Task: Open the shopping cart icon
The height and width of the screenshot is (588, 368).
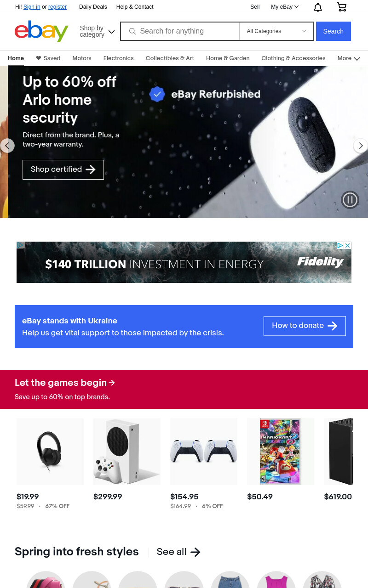Action: tap(341, 7)
